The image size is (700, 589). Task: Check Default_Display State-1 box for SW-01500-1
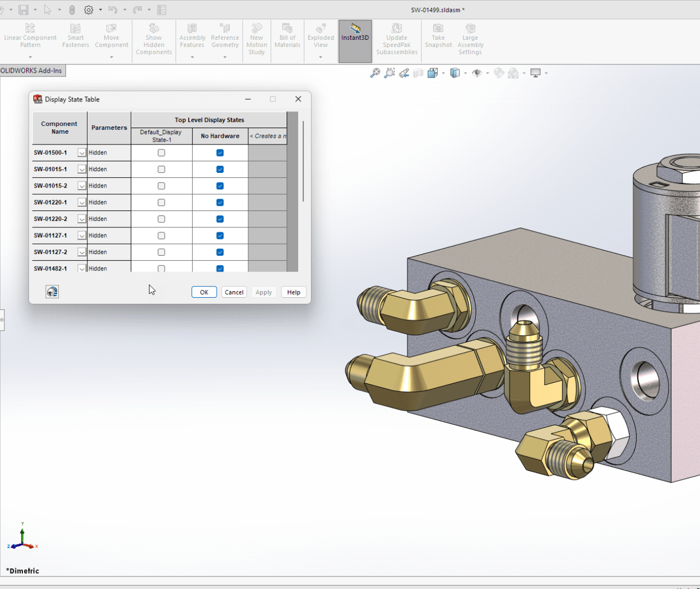click(x=161, y=153)
